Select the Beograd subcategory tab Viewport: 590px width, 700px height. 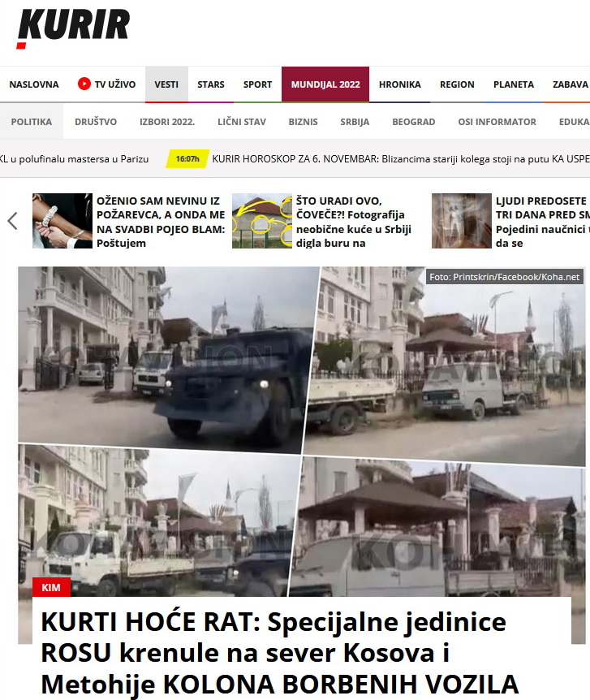414,122
